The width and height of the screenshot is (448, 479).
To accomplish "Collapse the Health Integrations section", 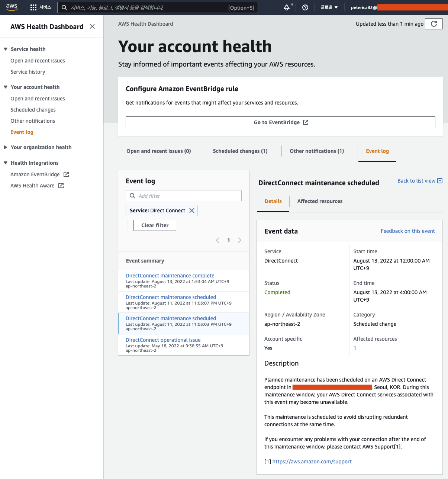I will point(6,163).
